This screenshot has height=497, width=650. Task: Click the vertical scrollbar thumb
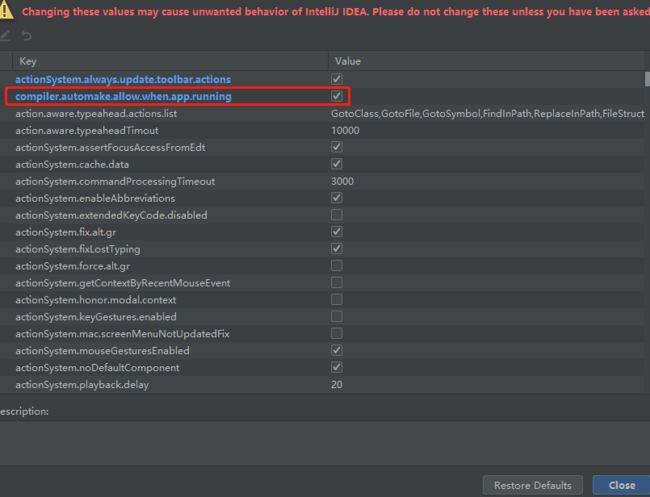pos(648,79)
